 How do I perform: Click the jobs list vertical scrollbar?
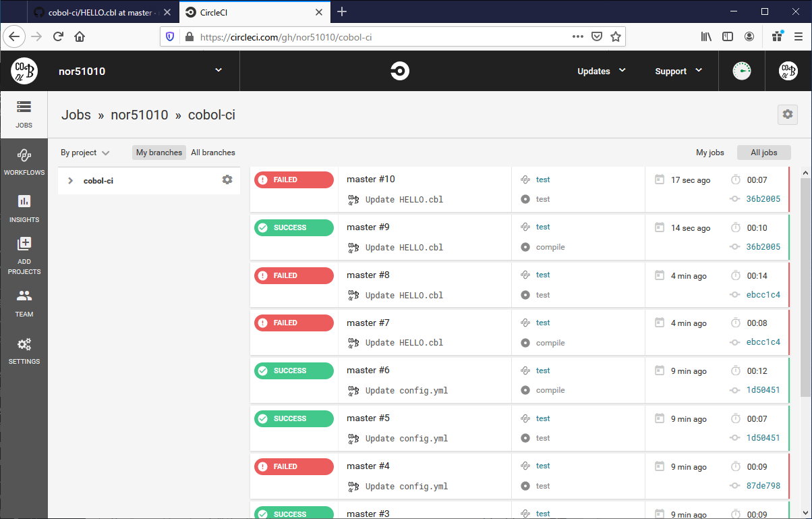click(x=805, y=287)
